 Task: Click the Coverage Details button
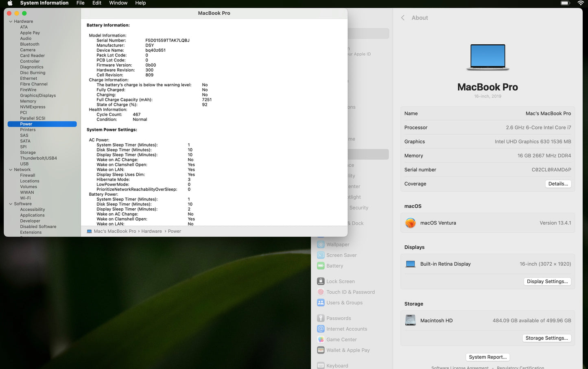tap(558, 184)
